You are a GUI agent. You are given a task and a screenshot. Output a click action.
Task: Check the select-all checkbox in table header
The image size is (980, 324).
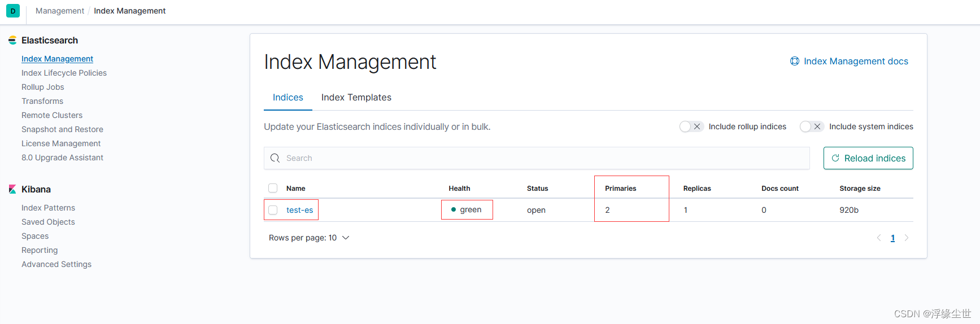click(273, 188)
